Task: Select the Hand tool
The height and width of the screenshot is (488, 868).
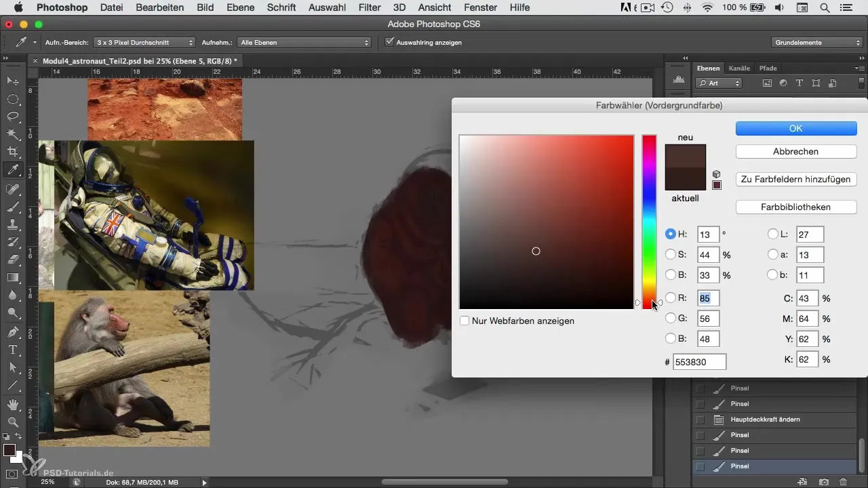Action: point(13,405)
